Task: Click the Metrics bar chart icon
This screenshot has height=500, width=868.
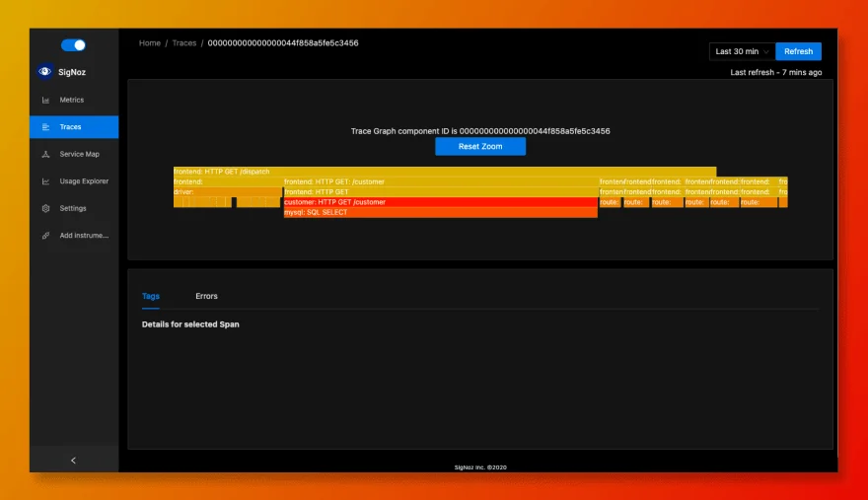Action: tap(46, 101)
